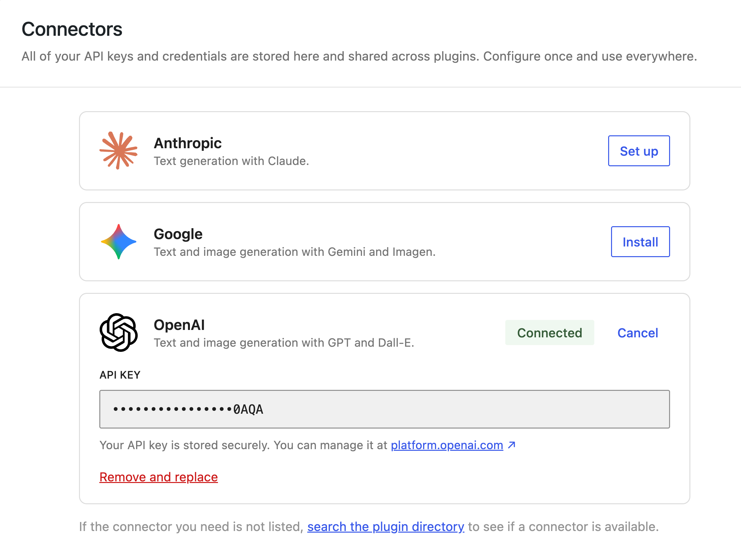Select the Anthropic connector title

[x=188, y=143]
